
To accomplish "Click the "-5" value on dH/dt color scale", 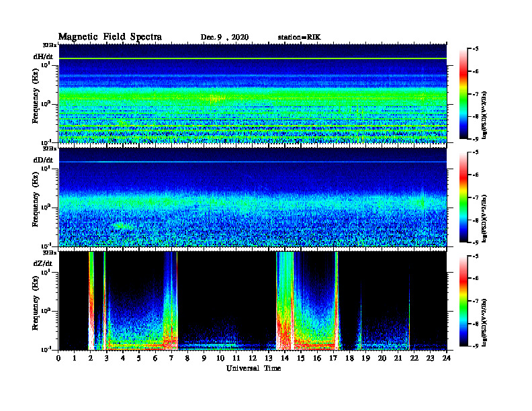I will (x=475, y=49).
